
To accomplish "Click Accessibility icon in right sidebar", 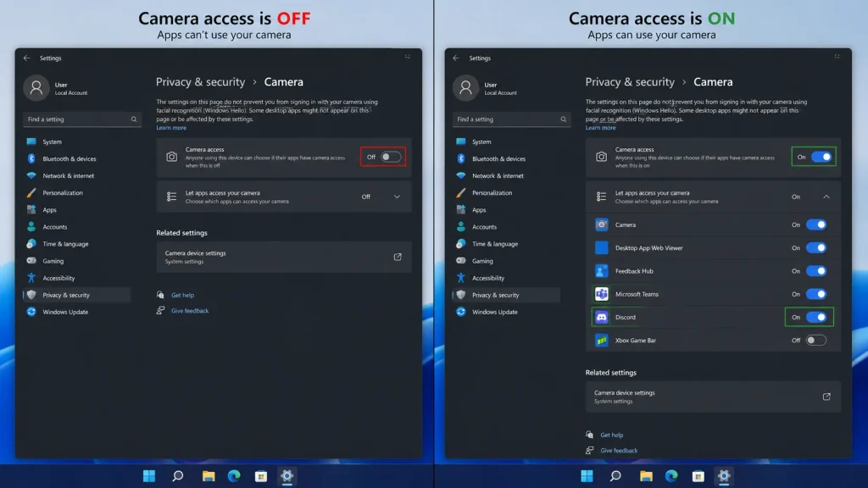I will [x=460, y=278].
